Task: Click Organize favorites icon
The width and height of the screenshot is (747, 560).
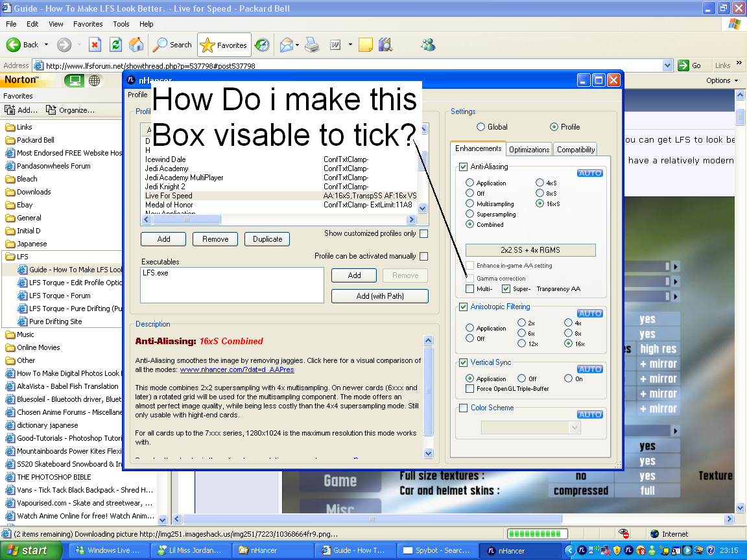Action: pos(51,110)
